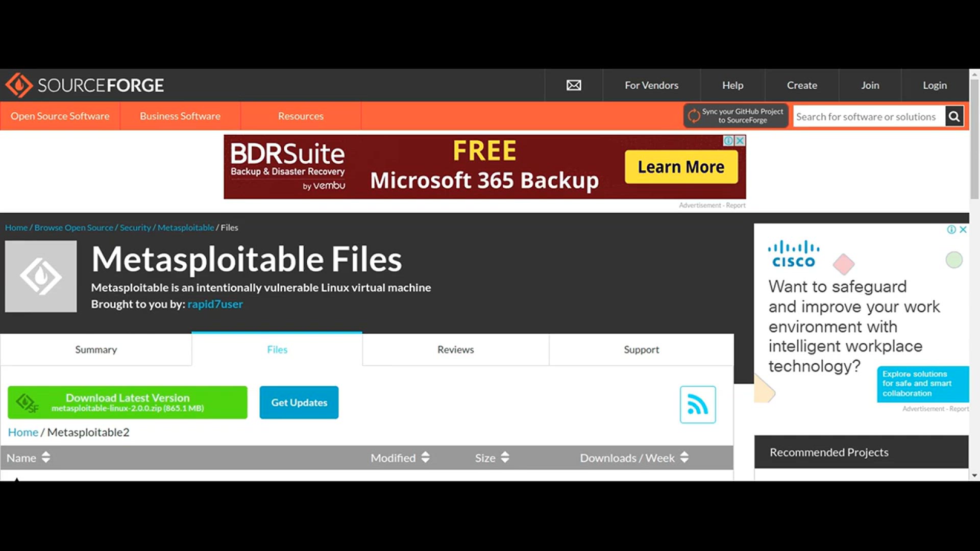Image resolution: width=980 pixels, height=551 pixels.
Task: Click Sync your GitHub Project button
Action: [736, 116]
